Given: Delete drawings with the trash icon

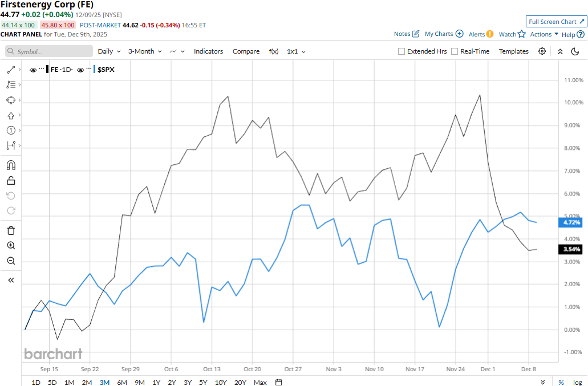Looking at the screenshot, I should (11, 230).
